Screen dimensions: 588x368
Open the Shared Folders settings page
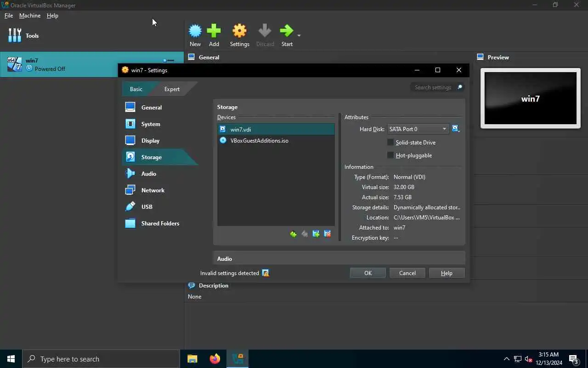[x=160, y=223]
